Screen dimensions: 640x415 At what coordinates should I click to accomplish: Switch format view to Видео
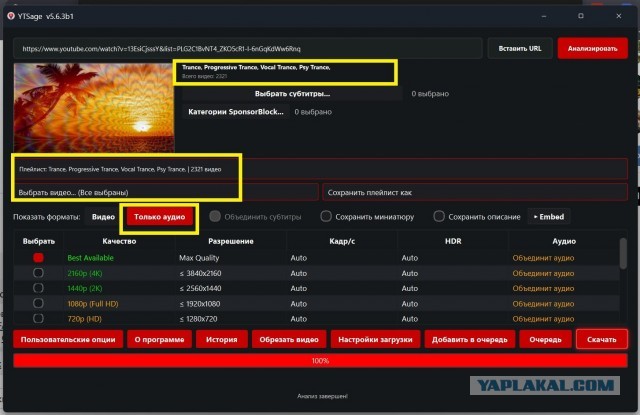pyautogui.click(x=103, y=217)
